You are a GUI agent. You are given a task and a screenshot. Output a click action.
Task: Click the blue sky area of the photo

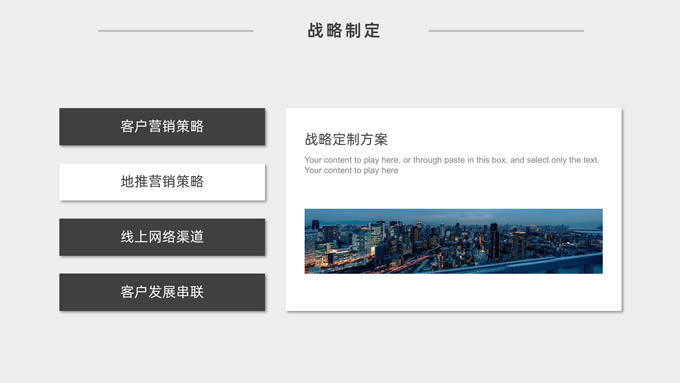[x=453, y=215]
